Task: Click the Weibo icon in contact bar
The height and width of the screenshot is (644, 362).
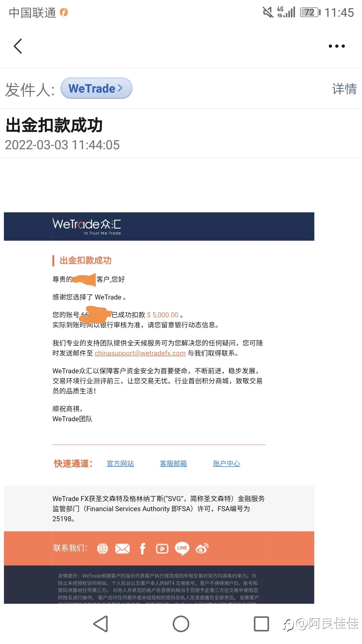Action: point(202,548)
